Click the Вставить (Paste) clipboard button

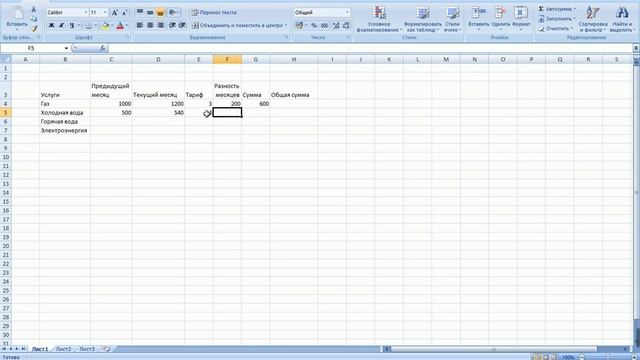(x=17, y=18)
